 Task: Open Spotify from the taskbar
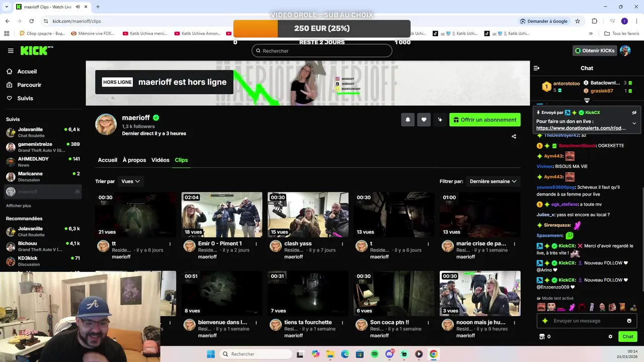(374, 354)
